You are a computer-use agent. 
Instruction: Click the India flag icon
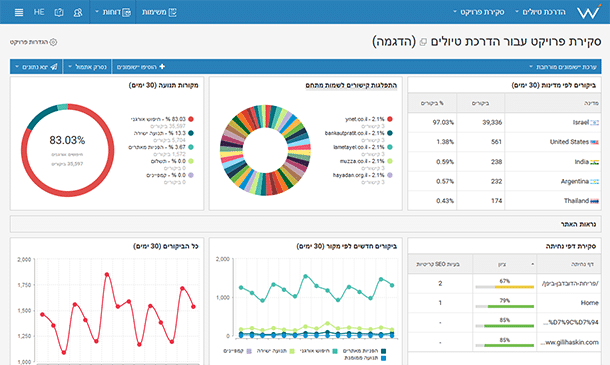tap(594, 162)
